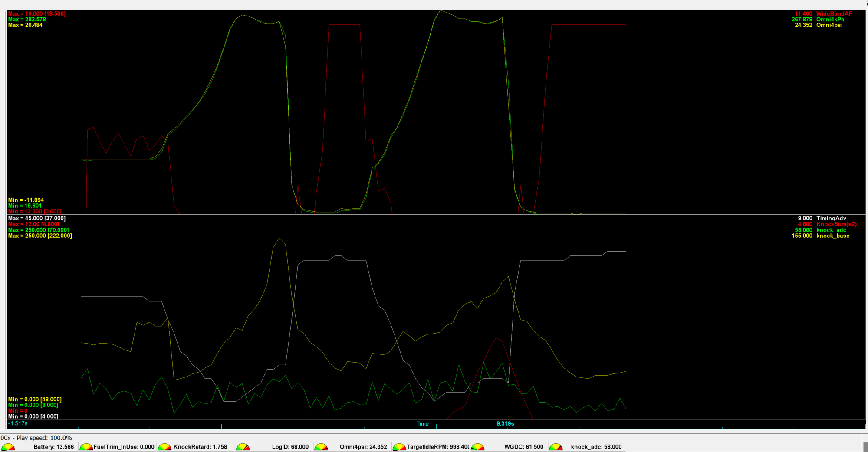The width and height of the screenshot is (868, 452).
Task: Click the TargetIdleRPM gauge icon
Action: [399, 447]
